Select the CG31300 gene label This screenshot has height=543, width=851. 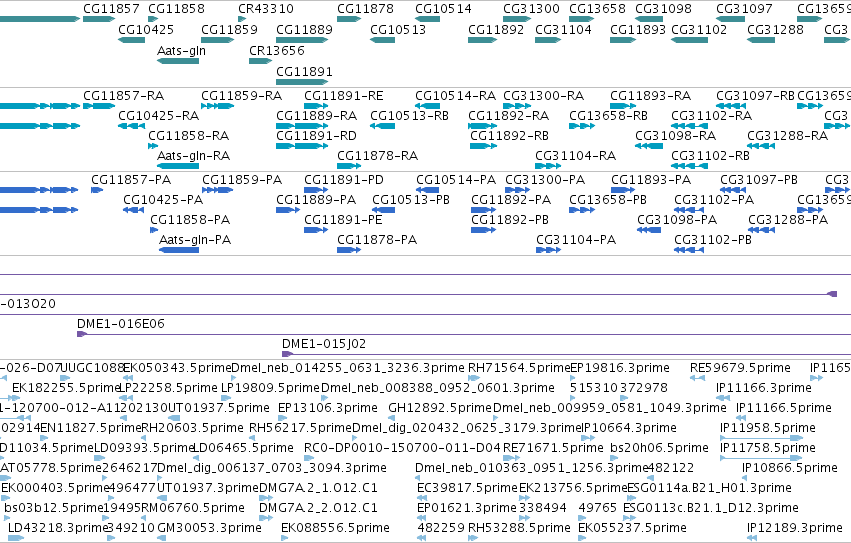coord(531,9)
